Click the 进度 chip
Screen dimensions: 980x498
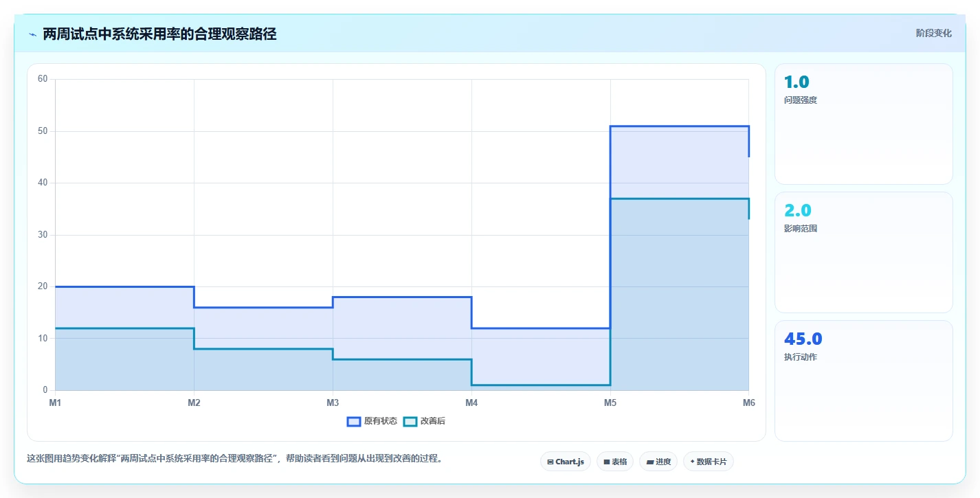(658, 462)
